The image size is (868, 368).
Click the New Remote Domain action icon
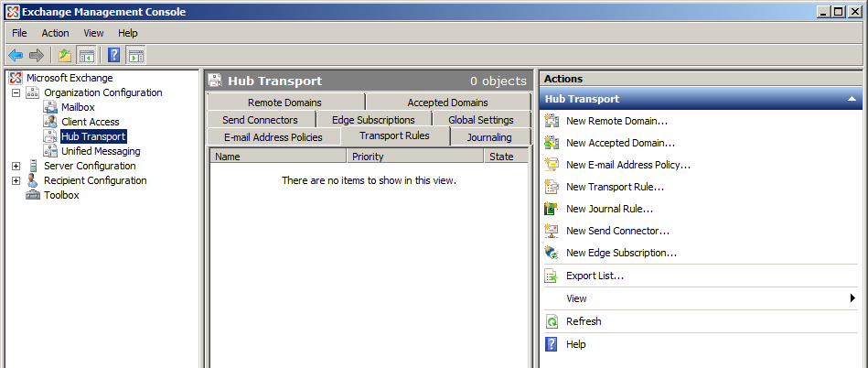(x=552, y=121)
